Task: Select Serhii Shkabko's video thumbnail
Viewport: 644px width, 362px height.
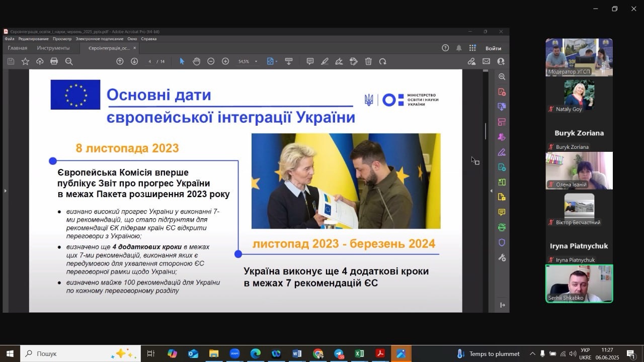Action: 579,284
